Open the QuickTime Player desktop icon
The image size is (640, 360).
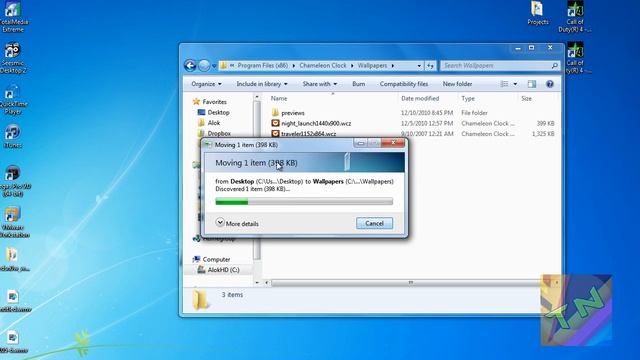coord(13,99)
